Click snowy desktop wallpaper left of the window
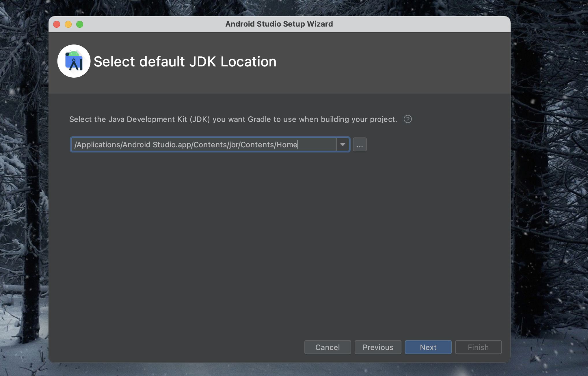 tap(23, 188)
